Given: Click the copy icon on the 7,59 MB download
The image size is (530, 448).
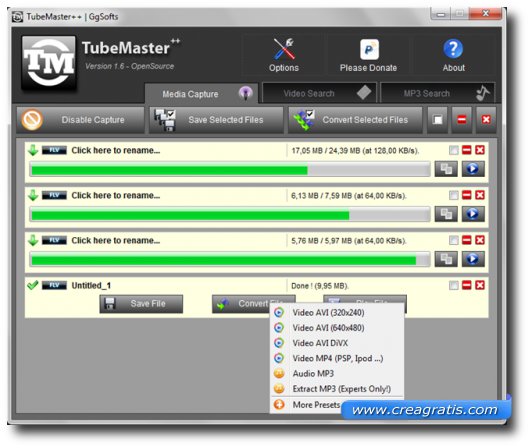Looking at the screenshot, I should click(x=446, y=214).
